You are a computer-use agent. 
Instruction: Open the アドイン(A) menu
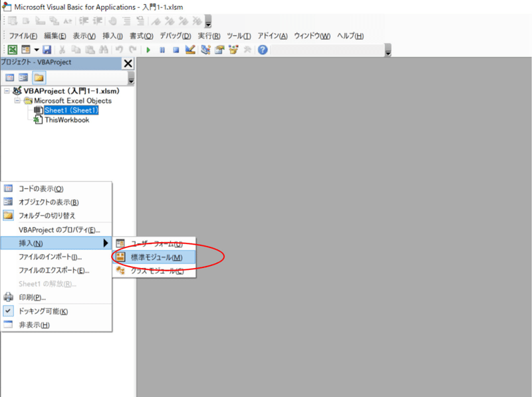[x=273, y=36]
